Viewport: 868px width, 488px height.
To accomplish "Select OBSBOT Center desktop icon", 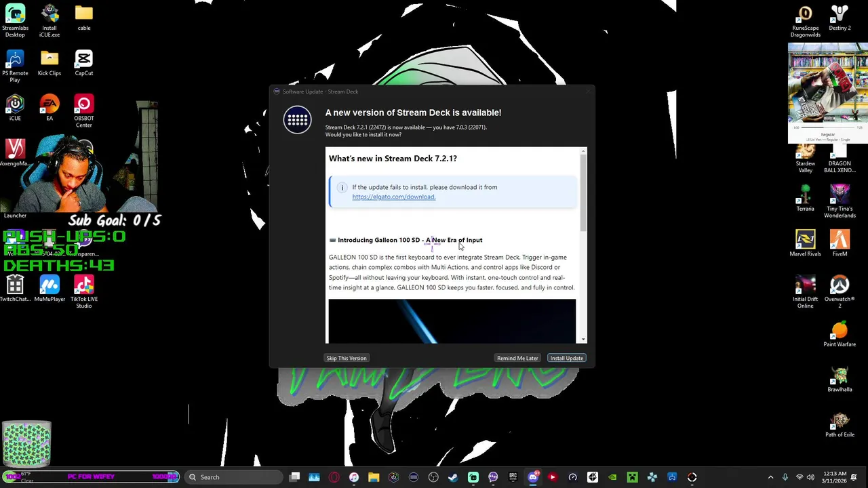I will (x=84, y=111).
